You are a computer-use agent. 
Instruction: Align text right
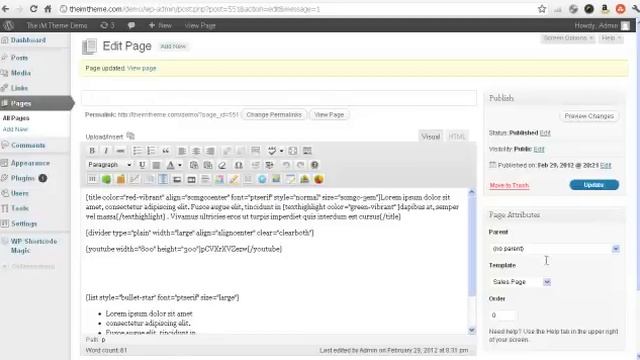(x=210, y=151)
